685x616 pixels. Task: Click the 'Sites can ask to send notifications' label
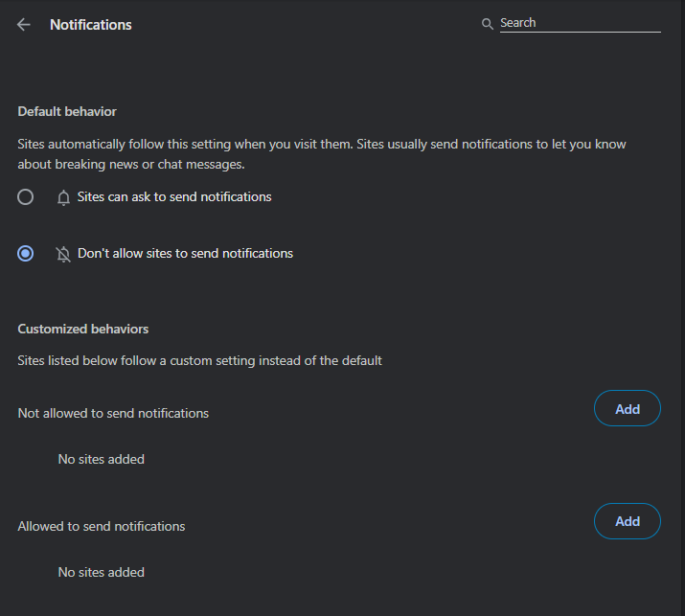174,197
